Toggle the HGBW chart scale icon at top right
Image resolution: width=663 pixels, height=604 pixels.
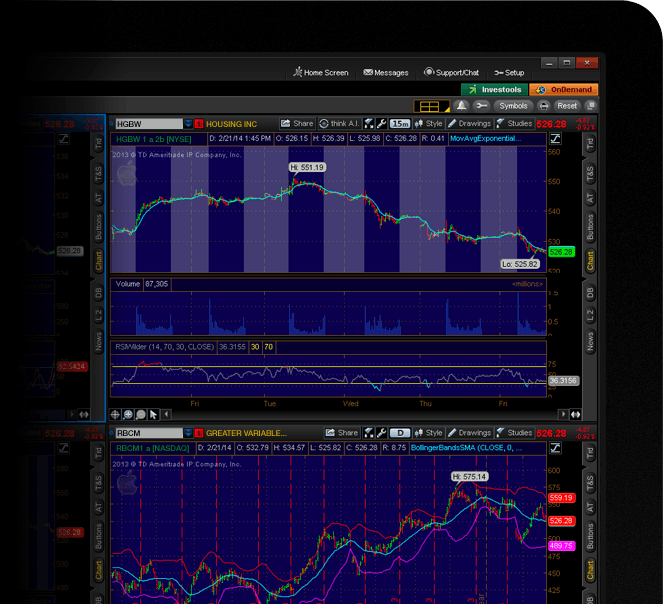[555, 138]
